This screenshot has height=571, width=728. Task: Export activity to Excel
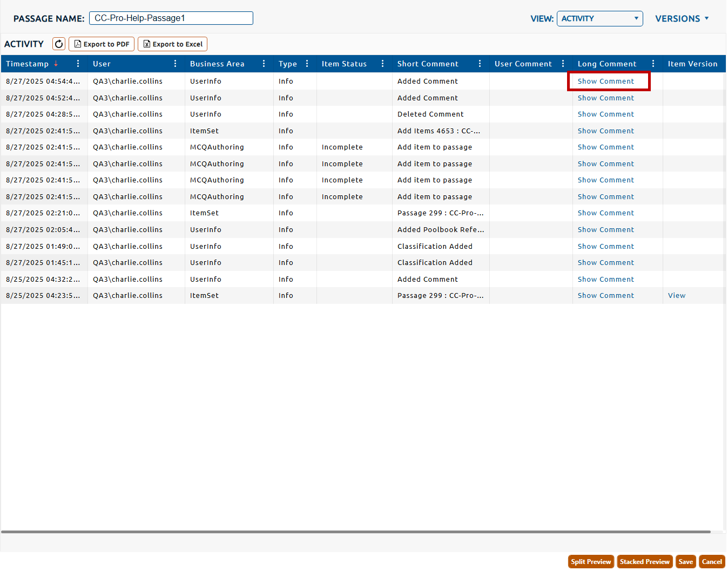click(x=173, y=44)
